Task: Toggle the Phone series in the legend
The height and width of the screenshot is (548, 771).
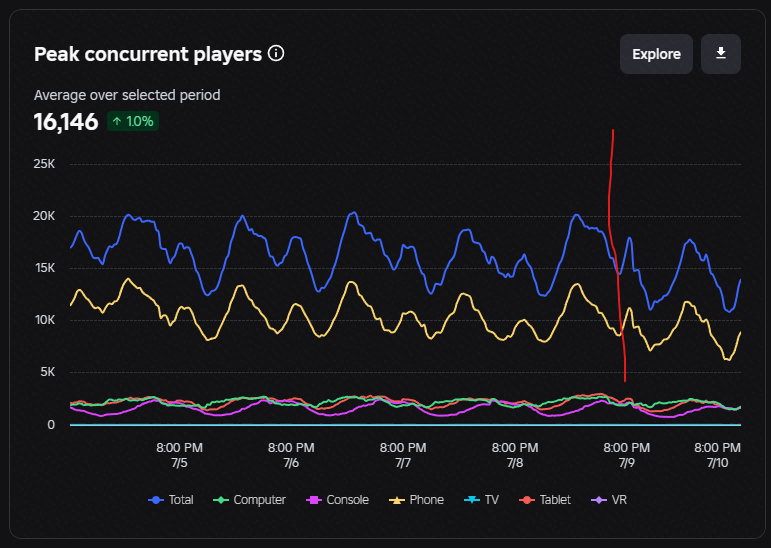Action: (416, 500)
